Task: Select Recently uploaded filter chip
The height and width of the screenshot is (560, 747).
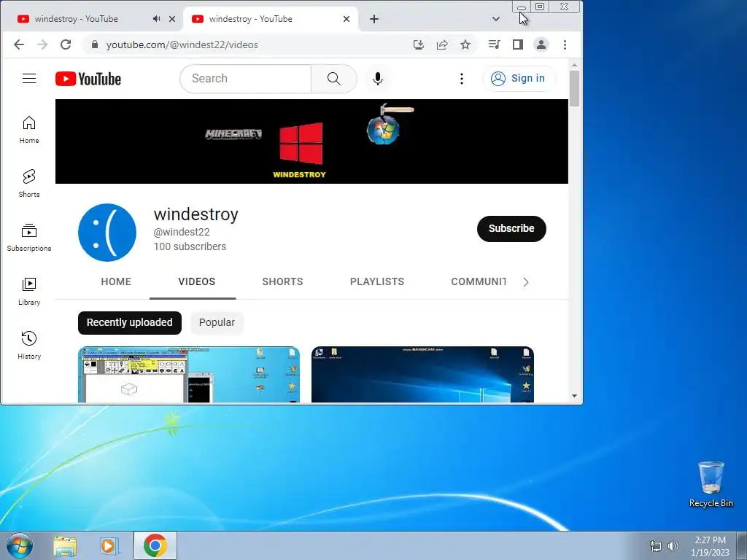Action: (130, 323)
